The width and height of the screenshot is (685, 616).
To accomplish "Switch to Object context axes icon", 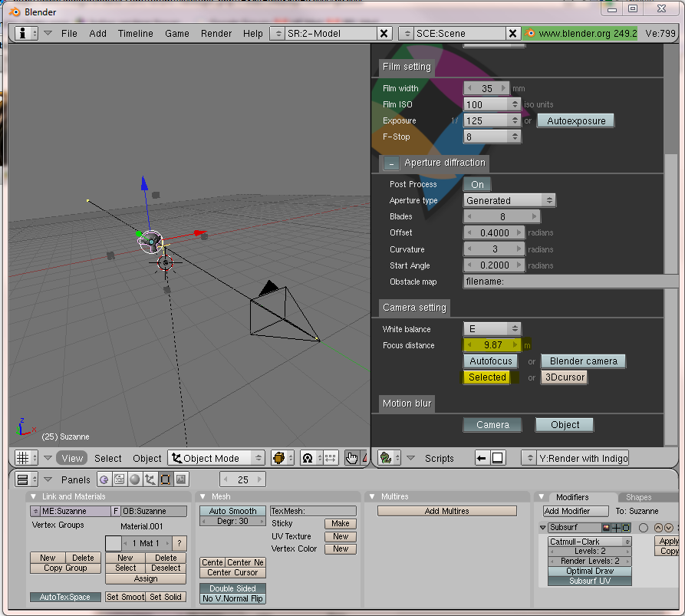I will pyautogui.click(x=150, y=479).
